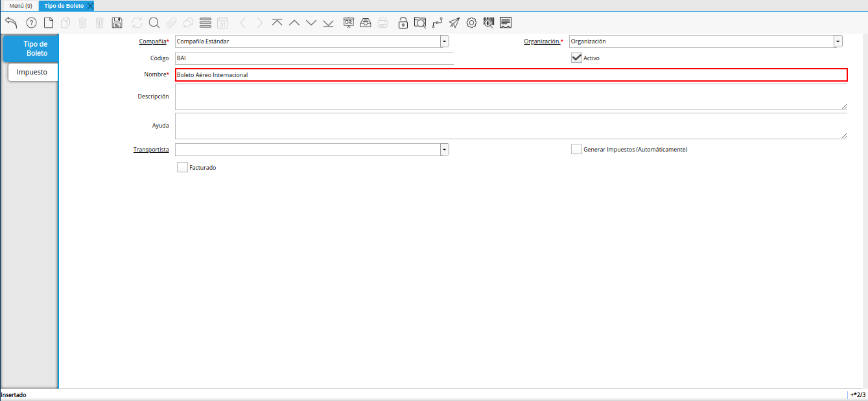Select the Tipo de Boleto window tab
The image size is (868, 401).
tap(64, 5)
